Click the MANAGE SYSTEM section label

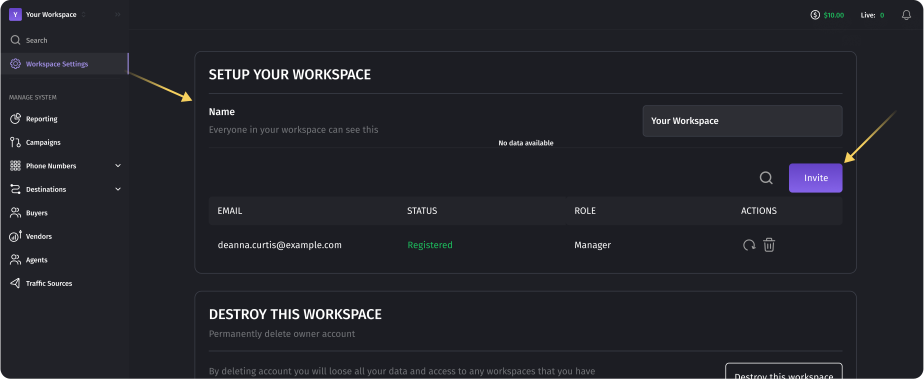click(33, 97)
